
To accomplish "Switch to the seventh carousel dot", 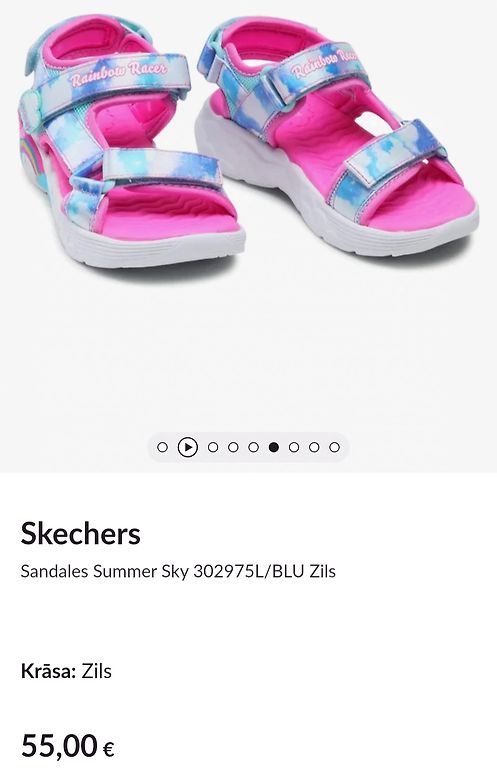I will [294, 447].
